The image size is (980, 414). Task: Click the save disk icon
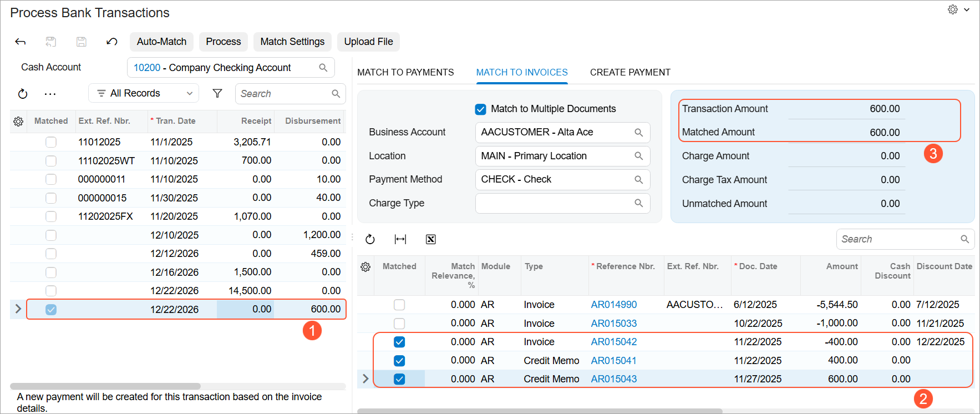coord(81,42)
